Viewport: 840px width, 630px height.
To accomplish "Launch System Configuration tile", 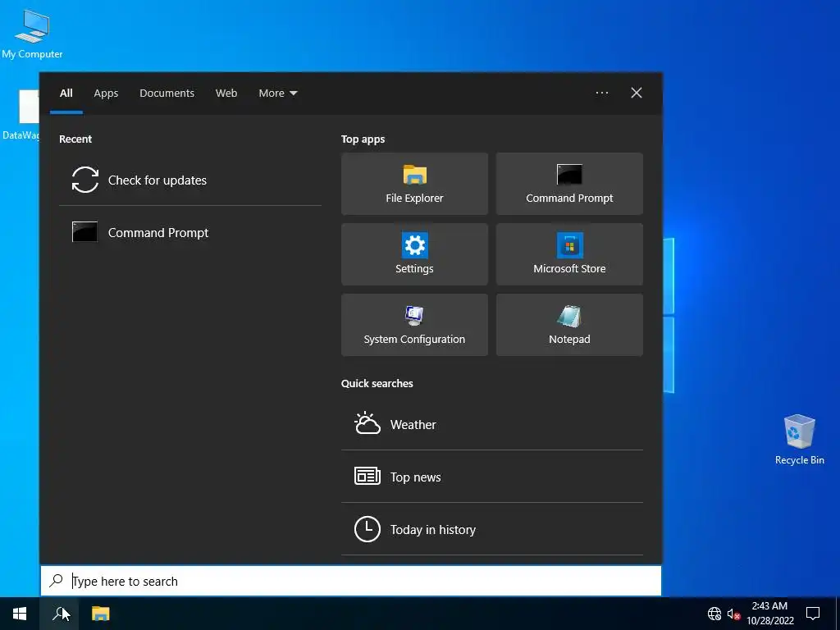I will tap(414, 325).
